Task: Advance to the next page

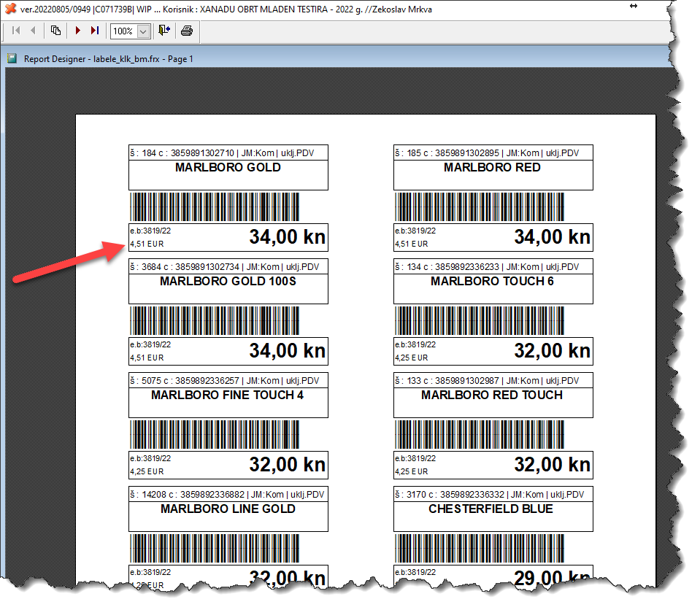Action: click(x=77, y=31)
